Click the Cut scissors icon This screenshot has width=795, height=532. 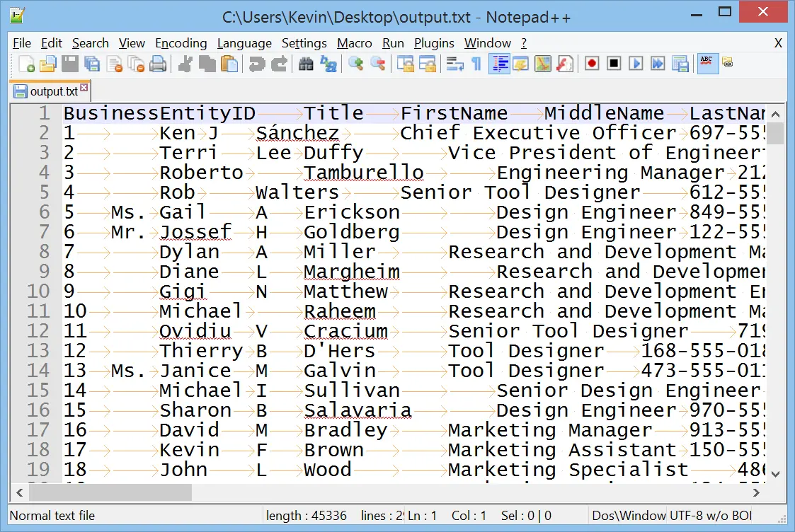[185, 64]
